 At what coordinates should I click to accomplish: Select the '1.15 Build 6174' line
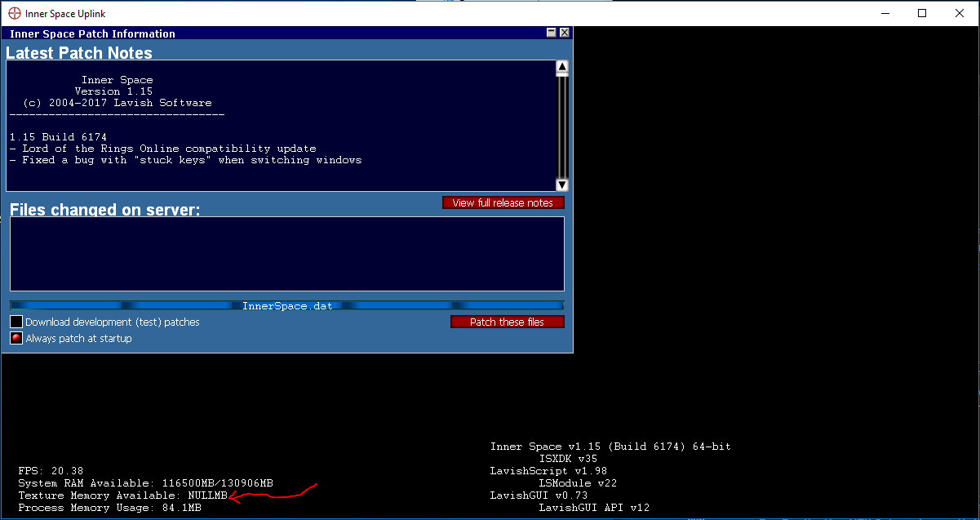[x=59, y=137]
